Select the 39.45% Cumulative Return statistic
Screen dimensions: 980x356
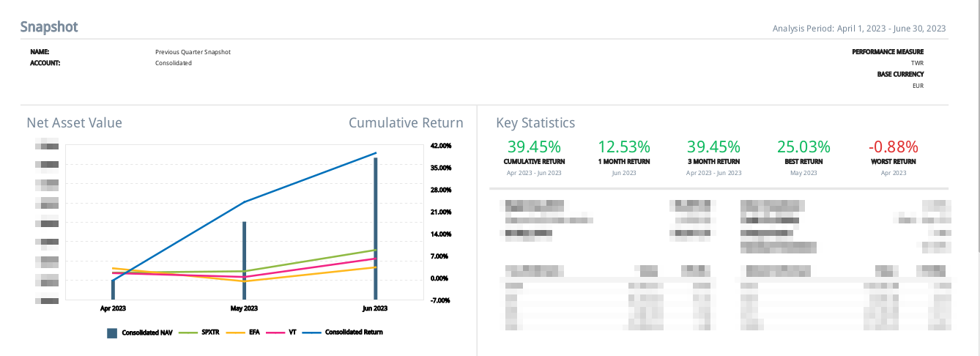pos(534,147)
